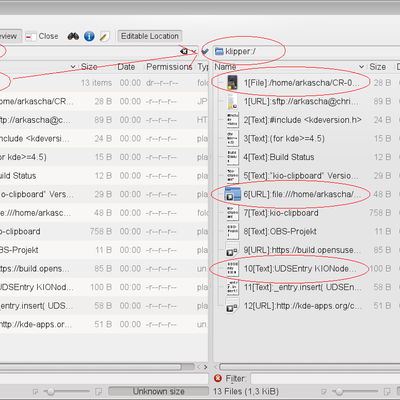400x400 pixels.
Task: Click the icon of 8[Text]:OBS-Projekt
Action: tap(232, 231)
